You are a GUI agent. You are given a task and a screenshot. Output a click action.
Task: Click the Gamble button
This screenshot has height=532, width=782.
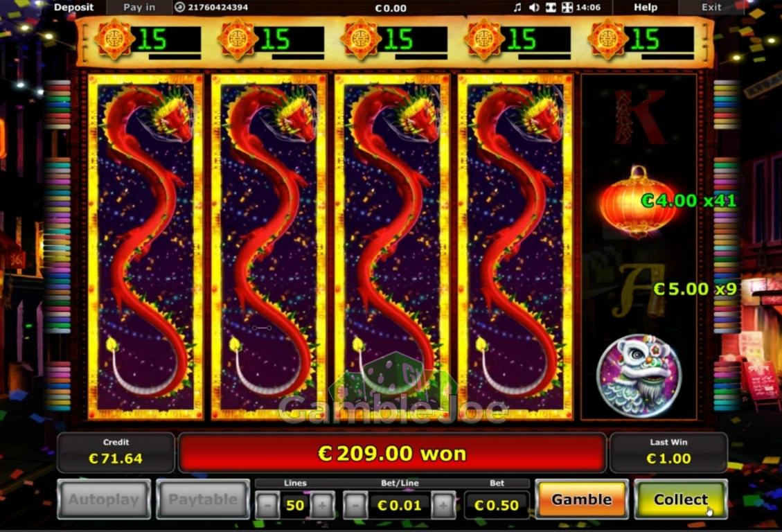point(582,499)
